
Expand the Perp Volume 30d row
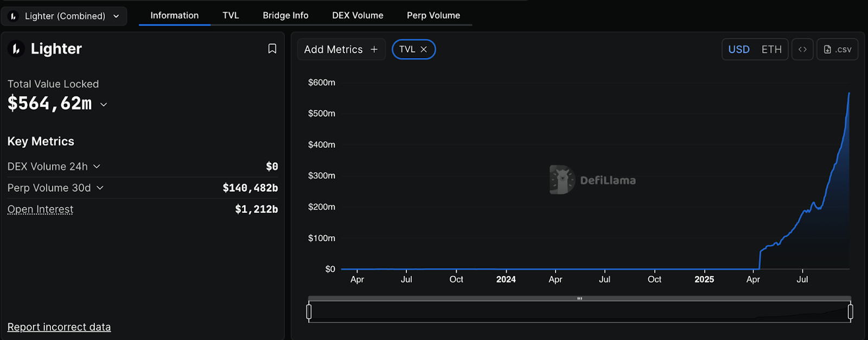[x=100, y=187]
